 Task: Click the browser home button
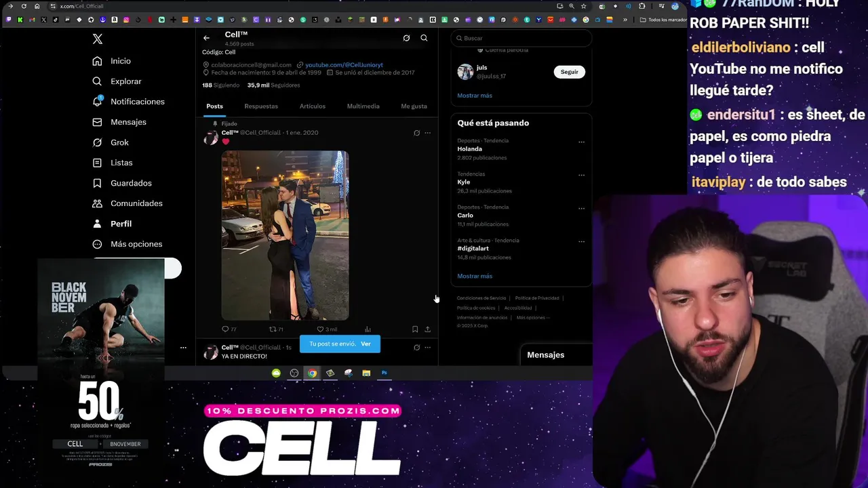click(37, 6)
